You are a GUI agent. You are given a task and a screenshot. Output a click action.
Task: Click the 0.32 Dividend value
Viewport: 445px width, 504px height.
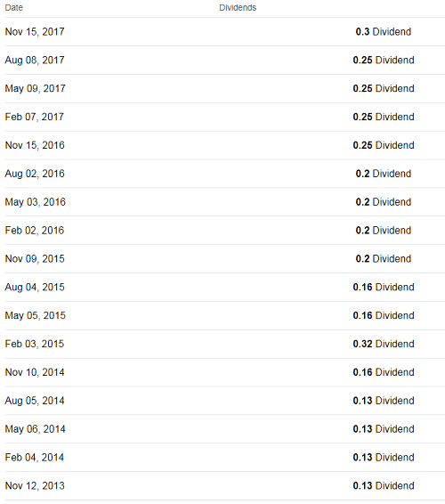click(383, 344)
